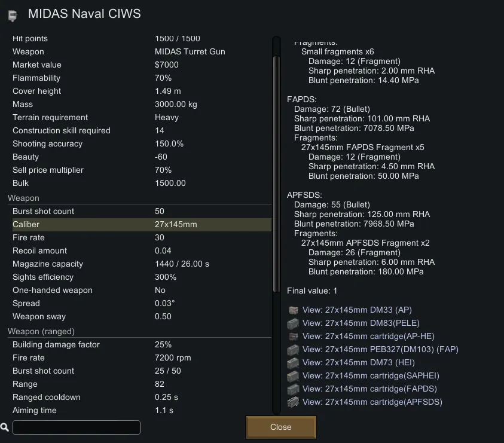
Task: Select the Aiming time stat row
Action: pos(141,410)
